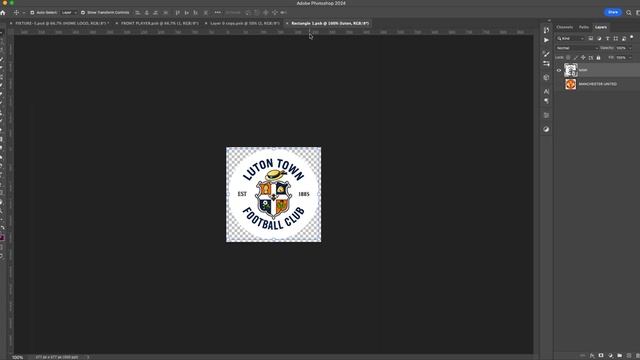Expand the collapsed panel dock arrows
Viewport: 640px width, 360px height.
(x=549, y=20)
